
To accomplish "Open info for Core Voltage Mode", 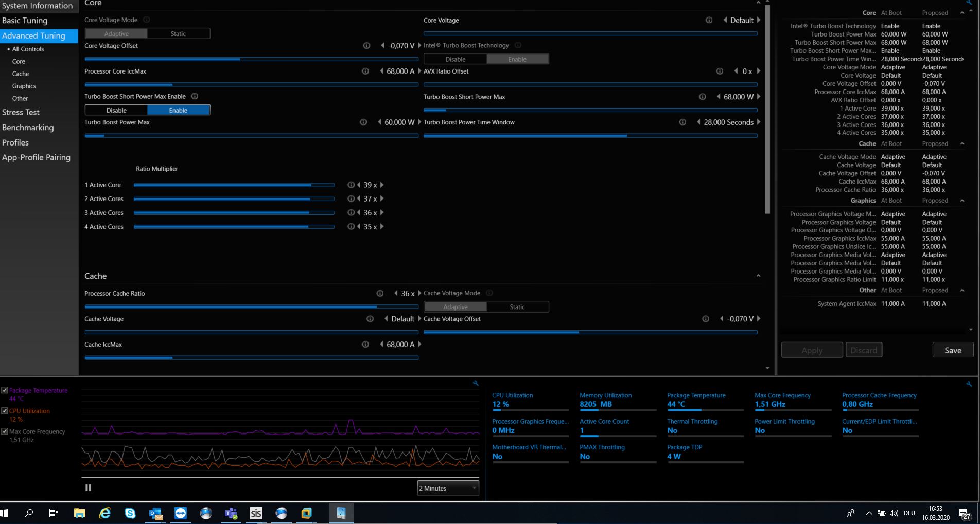I will 146,20.
